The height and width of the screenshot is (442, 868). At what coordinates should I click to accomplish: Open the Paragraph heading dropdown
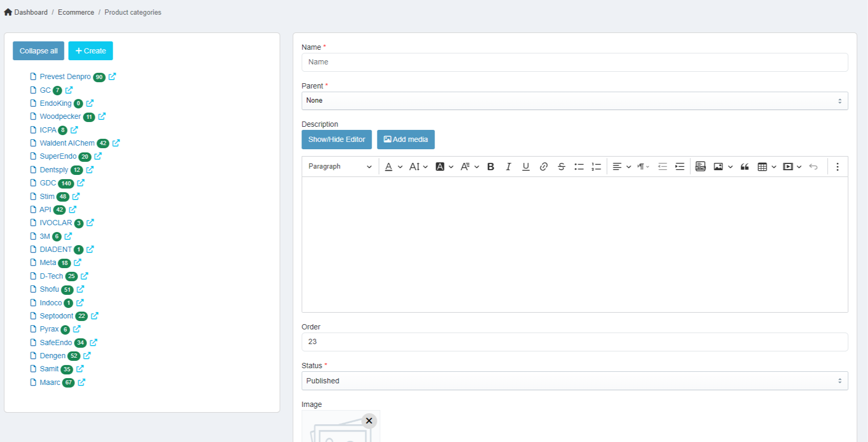coord(340,167)
